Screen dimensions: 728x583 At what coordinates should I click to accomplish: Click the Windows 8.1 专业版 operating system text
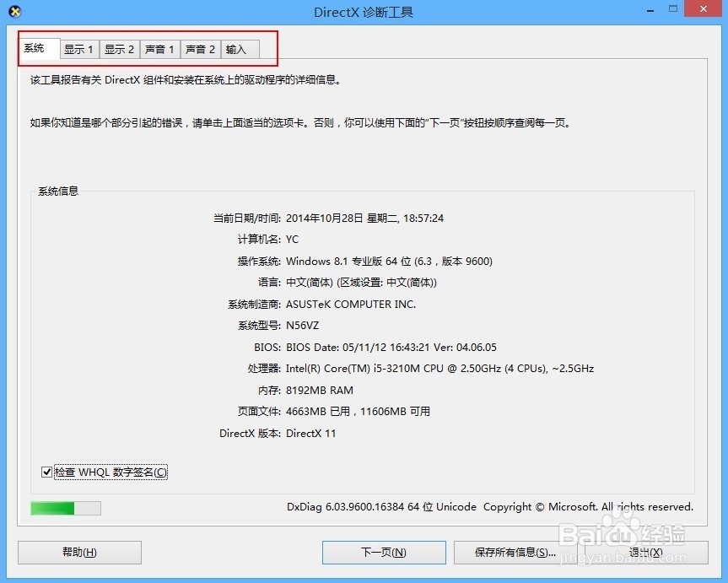[389, 261]
